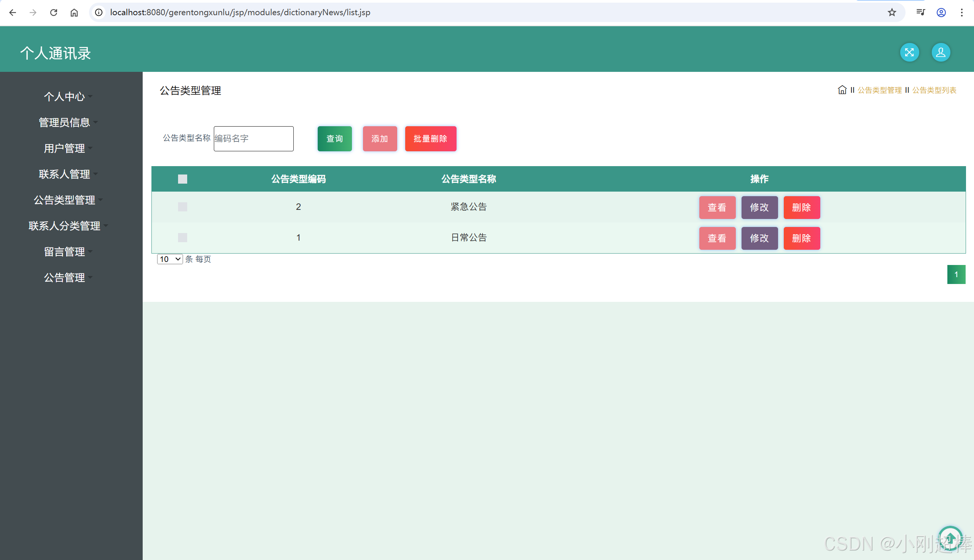Focus the 公告类型名称 search input
The image size is (974, 560).
pos(254,138)
